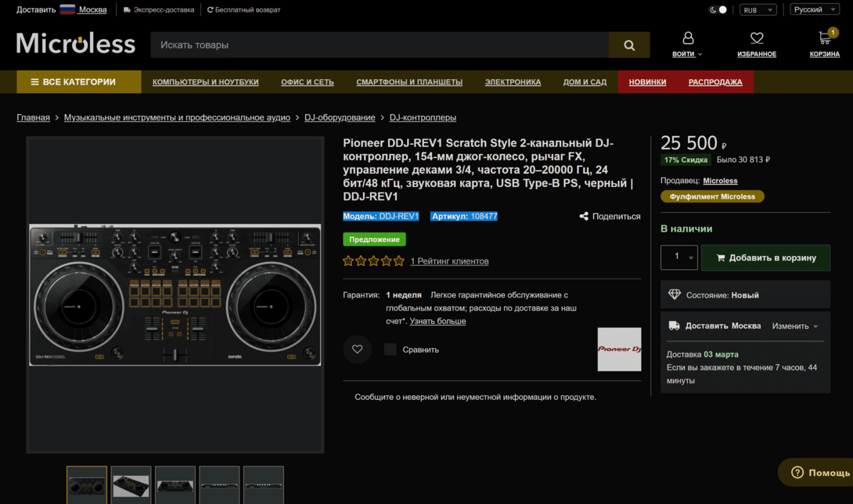Click Москва delivery city link
The width and height of the screenshot is (853, 504).
click(92, 10)
